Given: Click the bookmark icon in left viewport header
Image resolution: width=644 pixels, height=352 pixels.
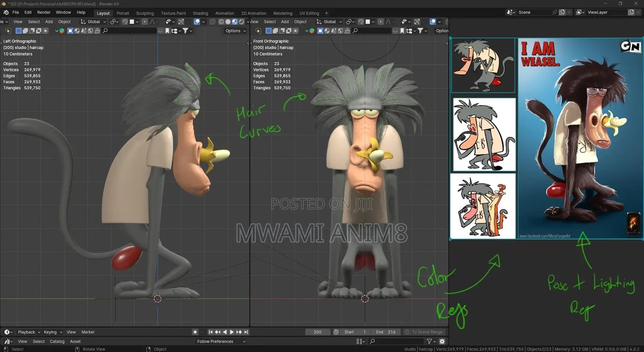Looking at the screenshot, I should coord(167,31).
